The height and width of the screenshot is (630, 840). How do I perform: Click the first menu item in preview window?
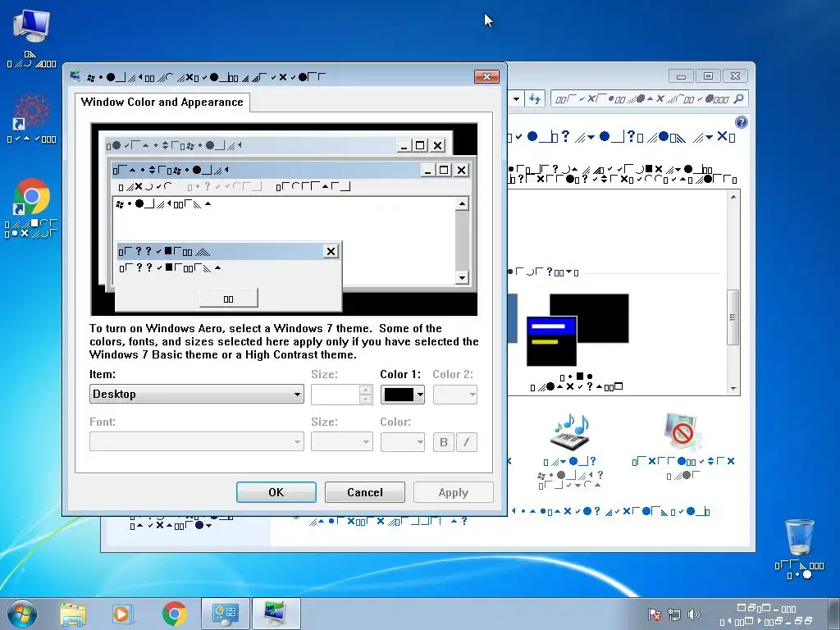point(145,186)
